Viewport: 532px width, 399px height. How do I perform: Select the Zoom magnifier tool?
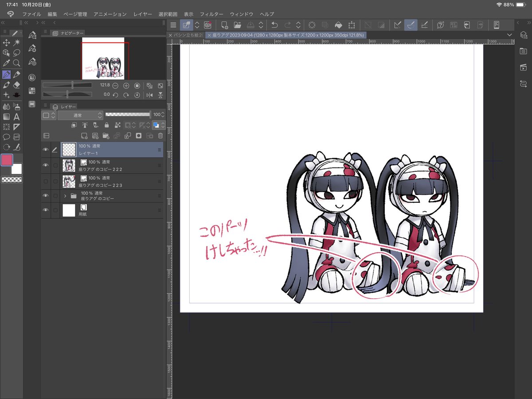pyautogui.click(x=16, y=63)
